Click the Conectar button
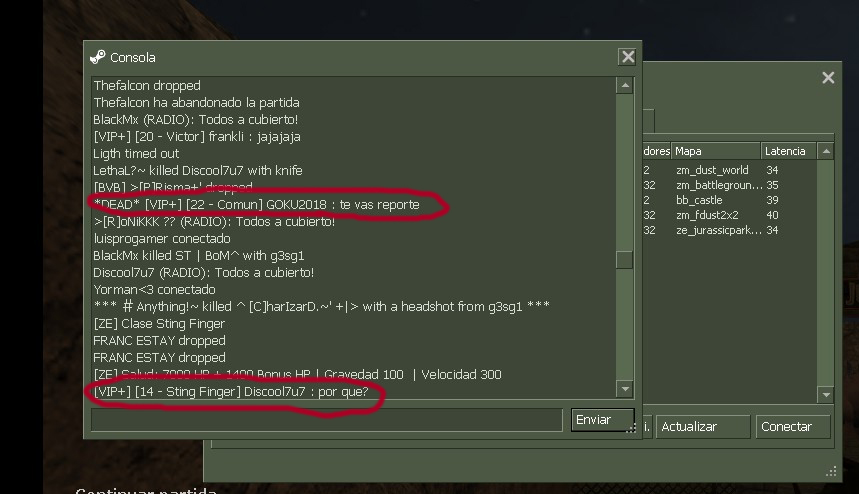This screenshot has width=859, height=494. tap(793, 427)
